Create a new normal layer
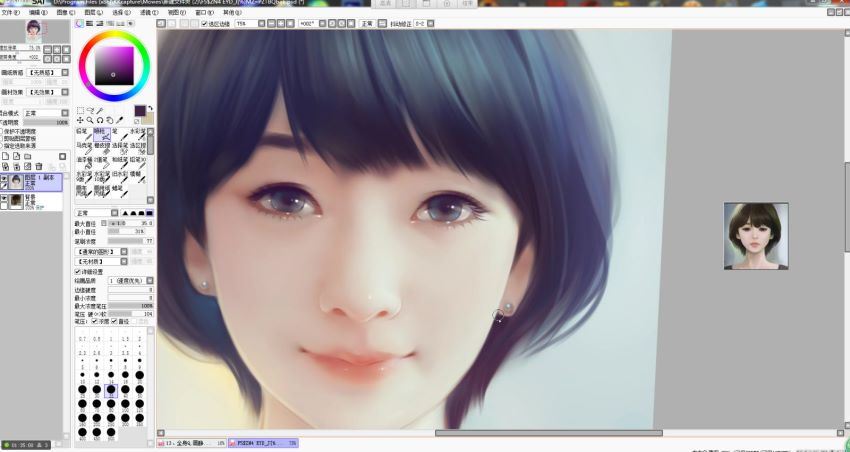This screenshot has width=850, height=452. [5, 157]
